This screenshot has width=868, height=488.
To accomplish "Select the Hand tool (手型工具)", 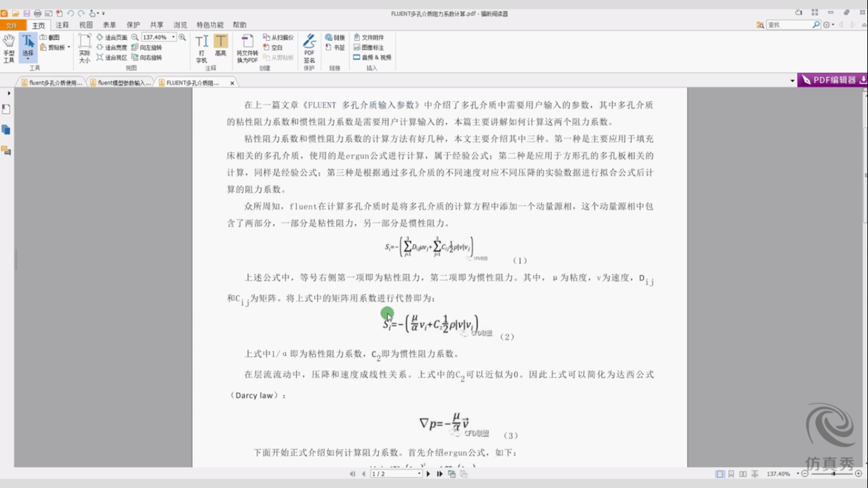I will 8,48.
